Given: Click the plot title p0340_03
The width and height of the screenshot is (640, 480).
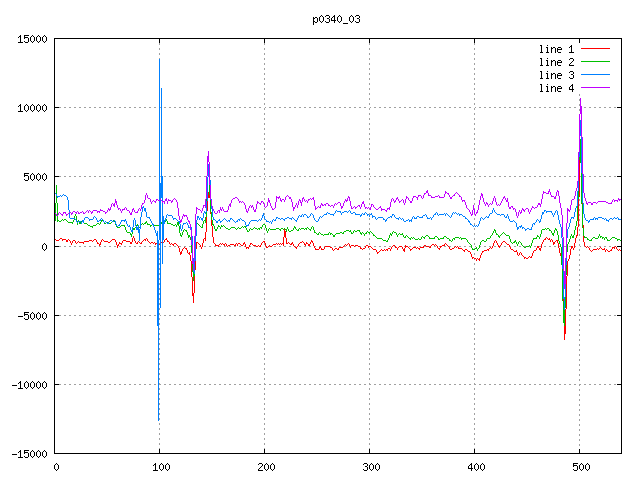Looking at the screenshot, I should (x=336, y=20).
